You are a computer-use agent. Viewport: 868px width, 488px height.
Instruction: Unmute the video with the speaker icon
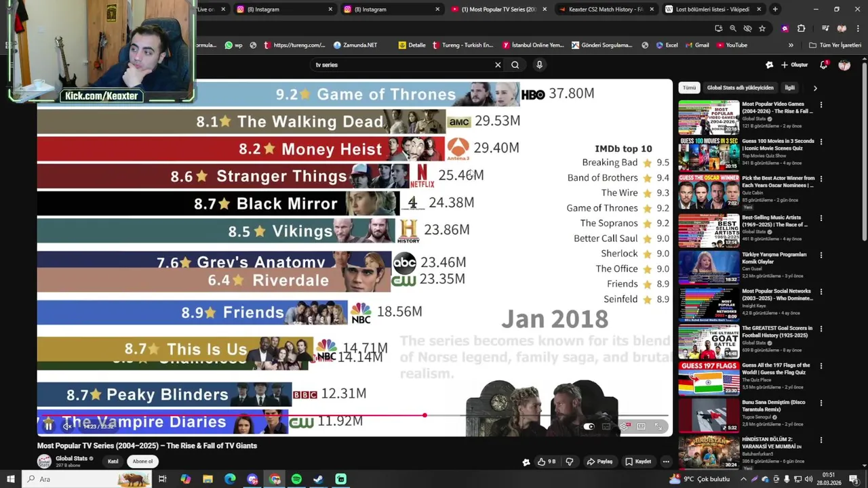click(67, 426)
